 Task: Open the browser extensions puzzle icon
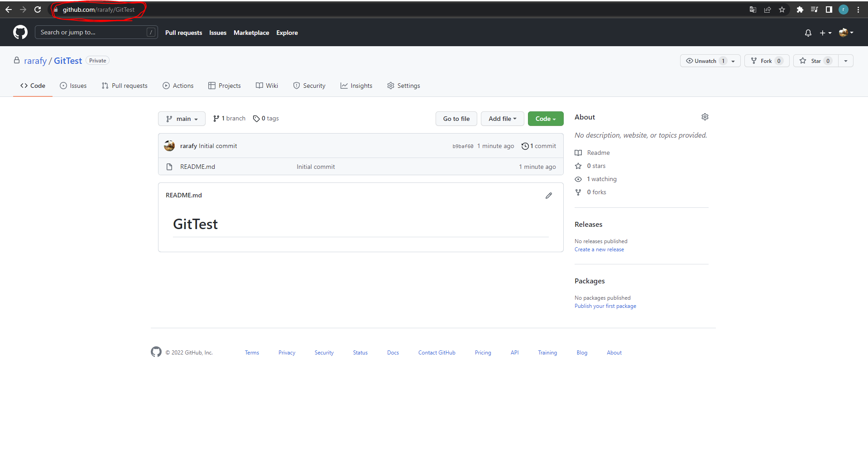point(800,10)
